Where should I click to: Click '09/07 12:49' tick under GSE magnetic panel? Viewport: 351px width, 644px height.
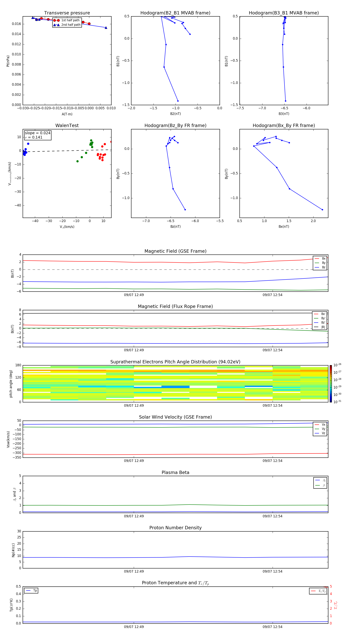(134, 295)
